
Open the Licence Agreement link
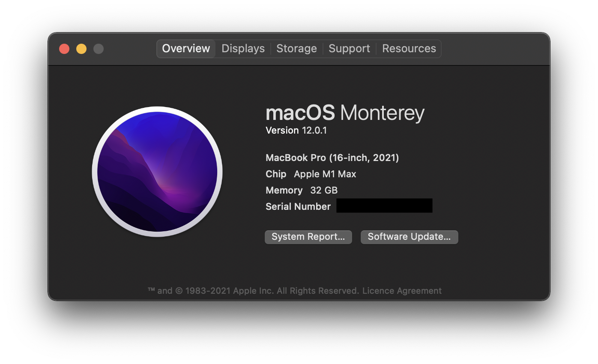tap(402, 291)
